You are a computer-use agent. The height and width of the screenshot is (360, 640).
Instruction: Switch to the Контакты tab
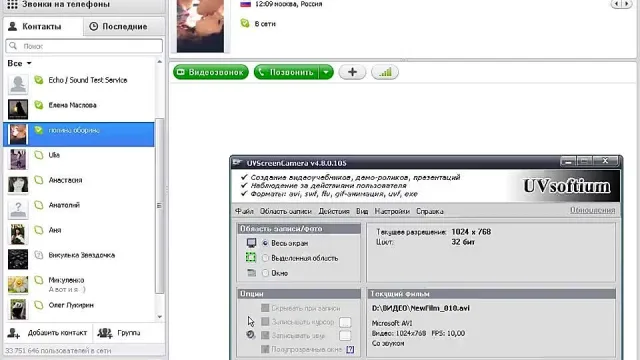[43, 27]
